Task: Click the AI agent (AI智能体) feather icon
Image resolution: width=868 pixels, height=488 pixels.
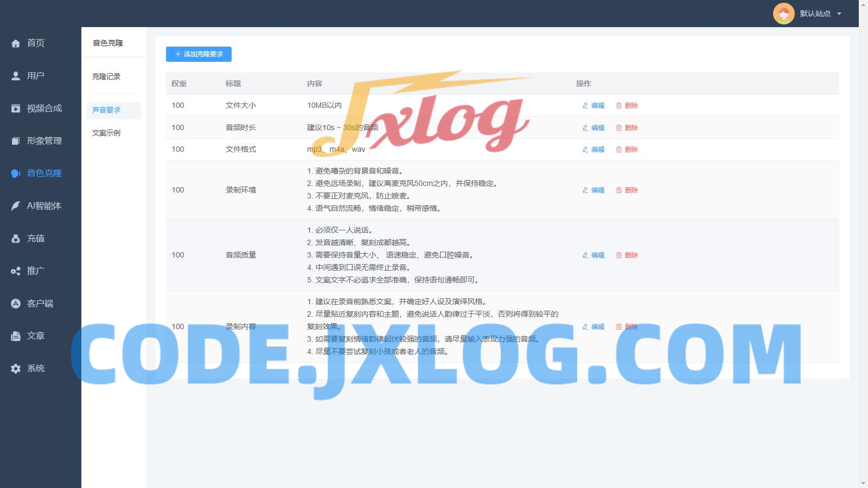Action: [x=16, y=206]
